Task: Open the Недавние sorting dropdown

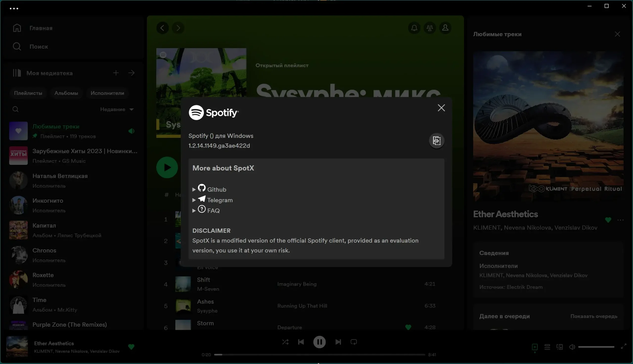Action: pos(117,109)
